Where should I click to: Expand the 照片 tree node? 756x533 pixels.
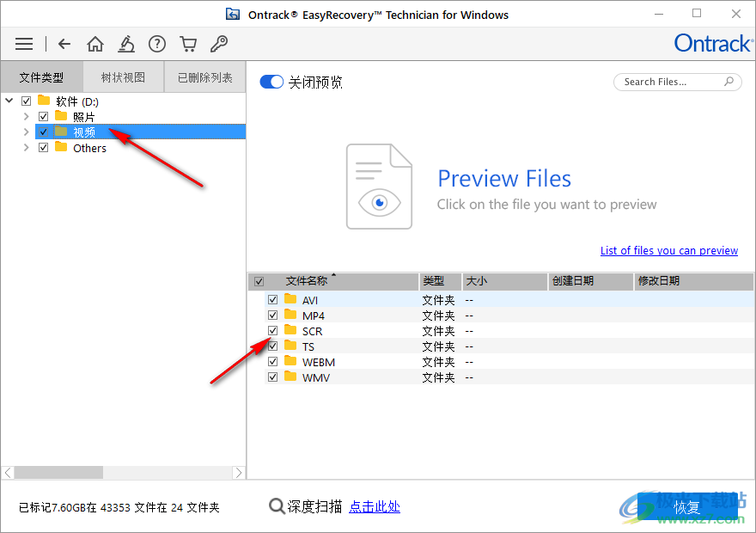(x=27, y=116)
